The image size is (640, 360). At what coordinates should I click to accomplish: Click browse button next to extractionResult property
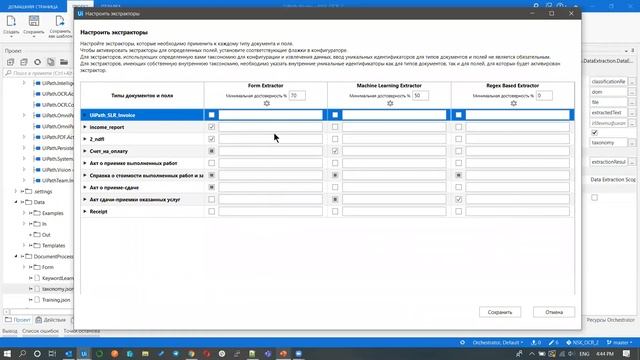(x=632, y=162)
